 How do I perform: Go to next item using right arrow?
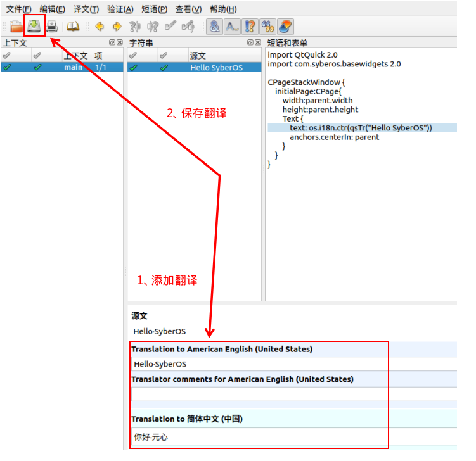117,27
